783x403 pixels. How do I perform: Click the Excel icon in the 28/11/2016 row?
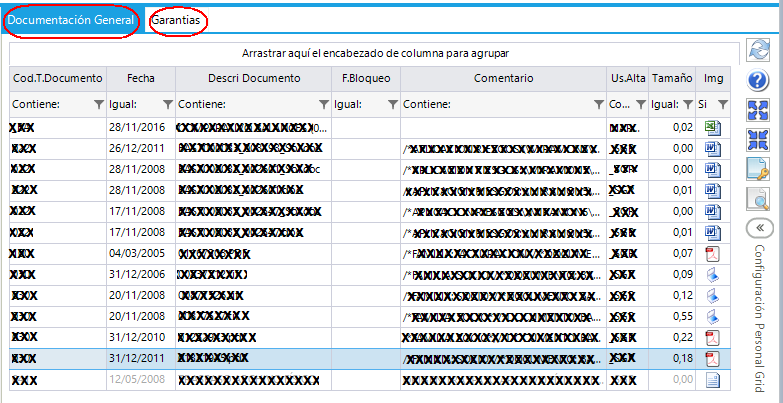pos(713,128)
